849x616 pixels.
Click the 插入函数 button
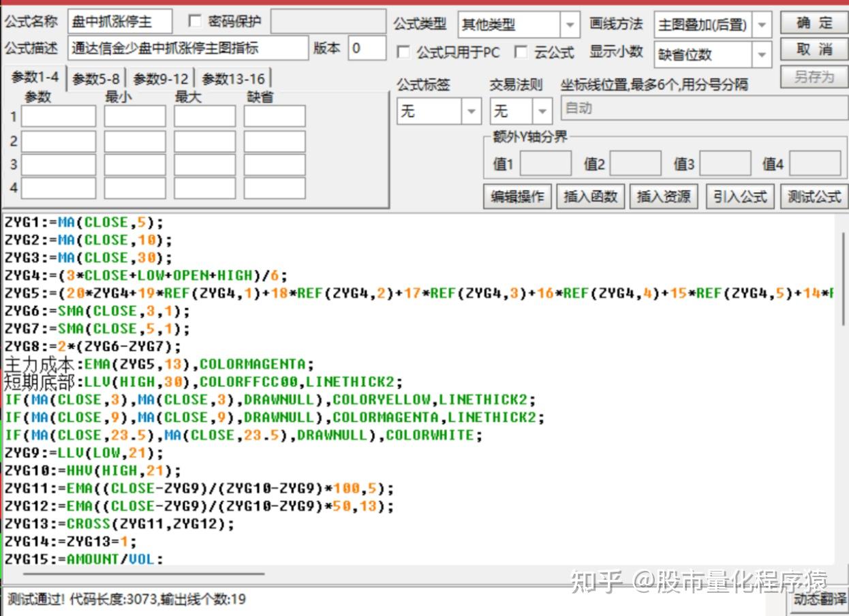pyautogui.click(x=590, y=196)
